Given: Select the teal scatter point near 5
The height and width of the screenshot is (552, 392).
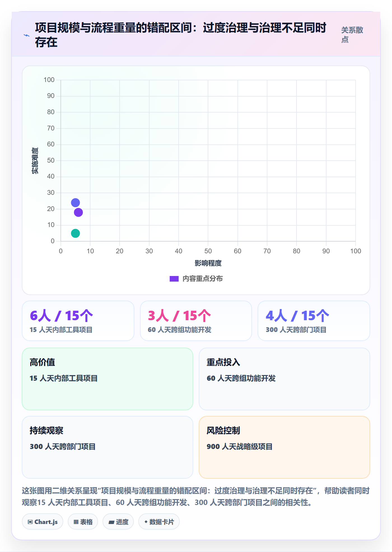Looking at the screenshot, I should click(75, 233).
